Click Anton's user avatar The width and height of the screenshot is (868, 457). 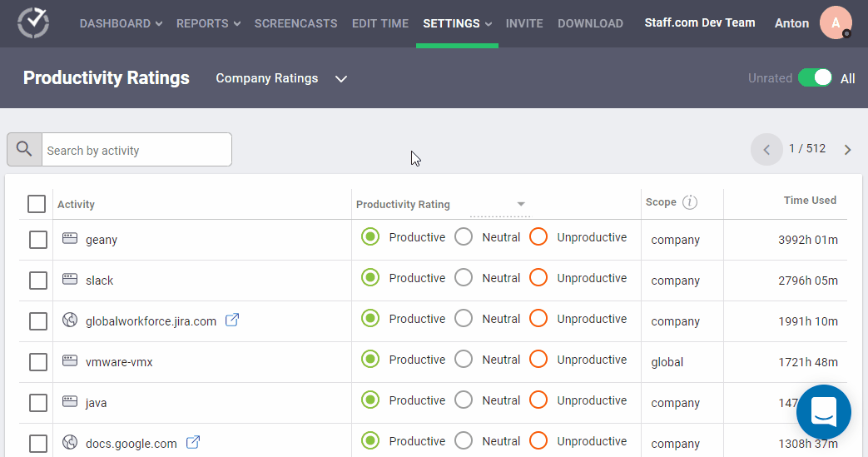click(835, 23)
